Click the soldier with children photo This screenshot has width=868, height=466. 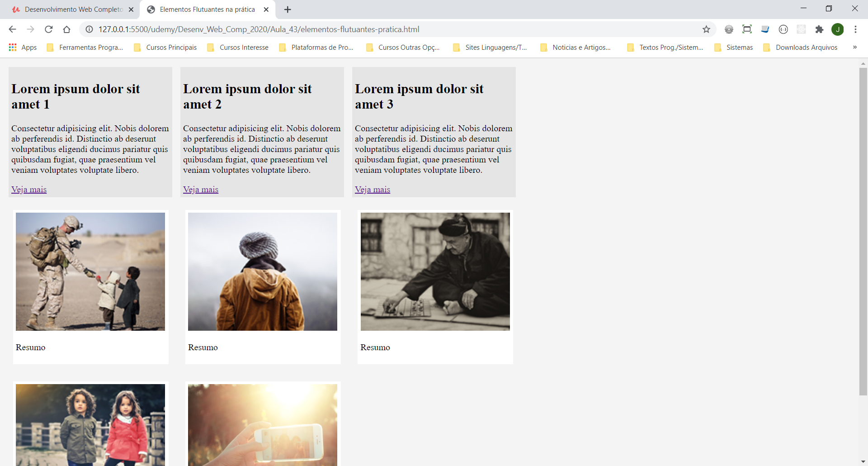(x=90, y=271)
